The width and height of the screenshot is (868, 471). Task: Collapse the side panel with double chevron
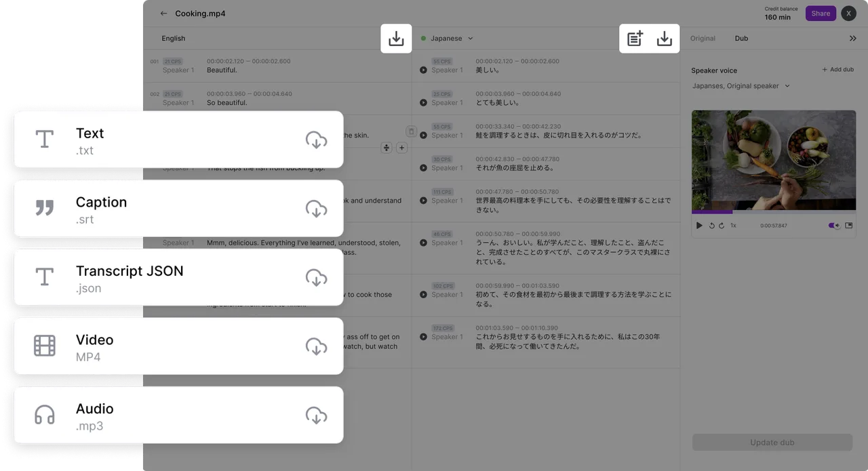coord(853,39)
